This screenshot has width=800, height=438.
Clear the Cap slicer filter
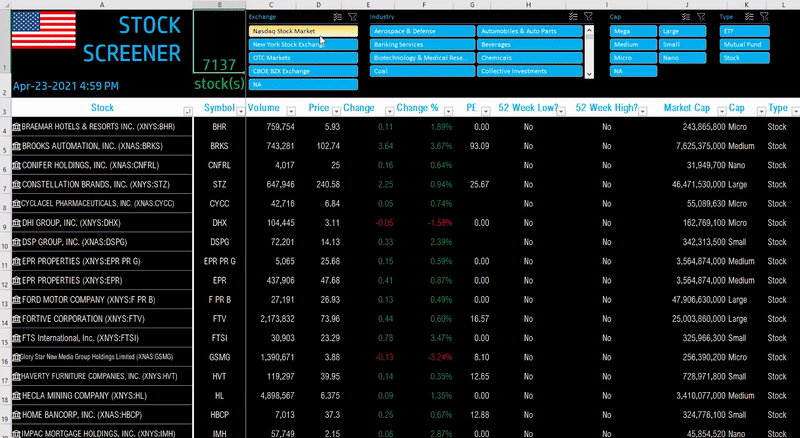[701, 17]
